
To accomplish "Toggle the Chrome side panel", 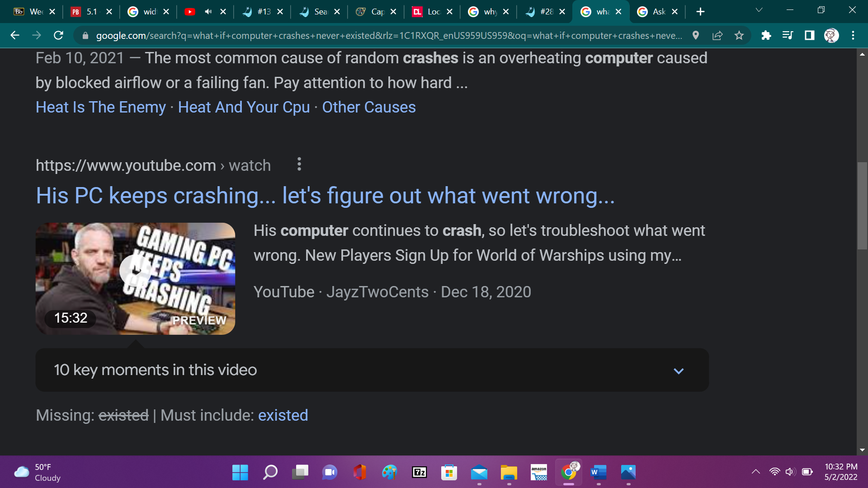I will tap(809, 35).
